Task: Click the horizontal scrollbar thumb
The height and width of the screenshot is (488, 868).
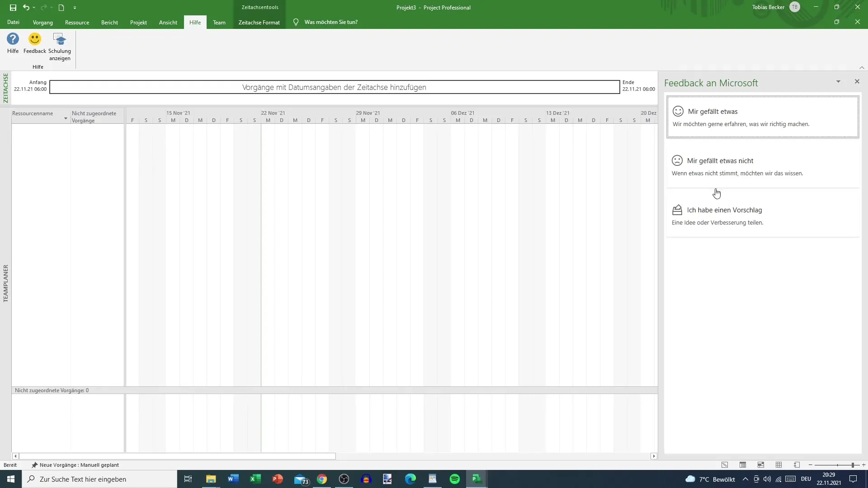Action: point(177,456)
